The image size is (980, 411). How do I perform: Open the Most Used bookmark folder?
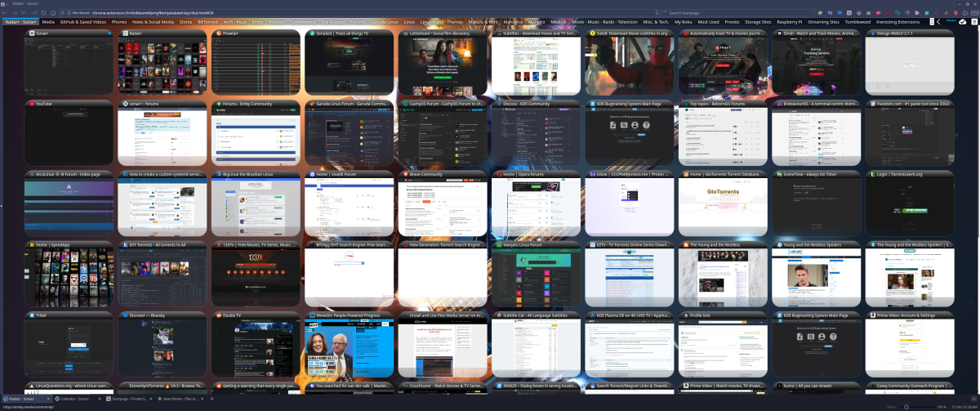(x=708, y=22)
